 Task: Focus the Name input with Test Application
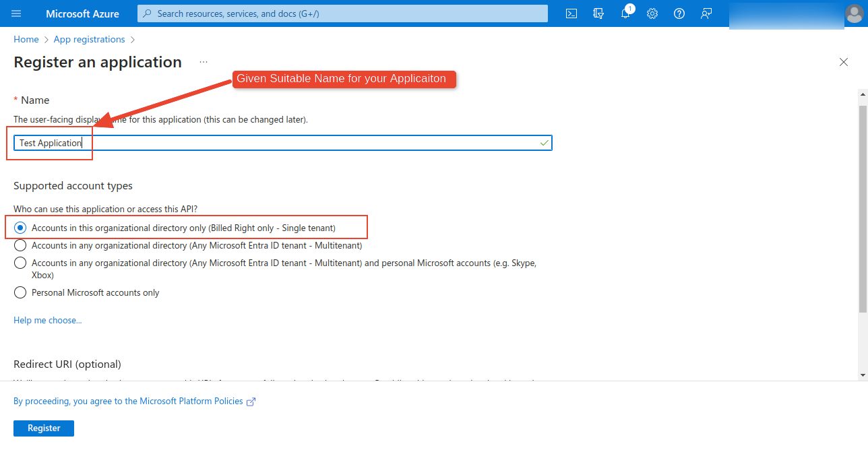pyautogui.click(x=283, y=143)
